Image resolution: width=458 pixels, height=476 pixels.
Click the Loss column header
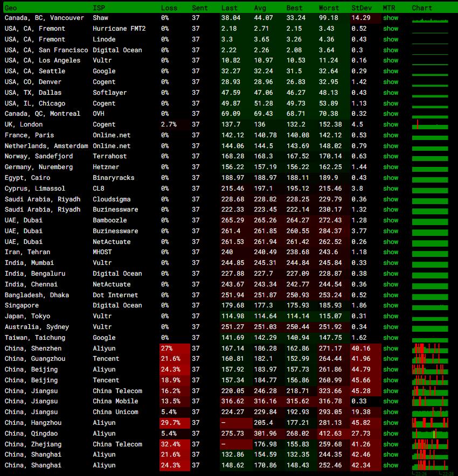pos(169,8)
